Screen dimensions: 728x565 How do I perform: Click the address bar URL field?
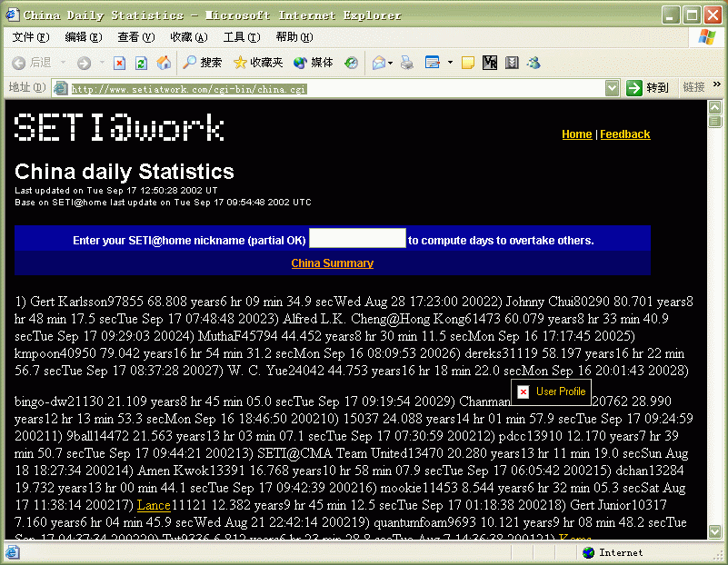[336, 88]
